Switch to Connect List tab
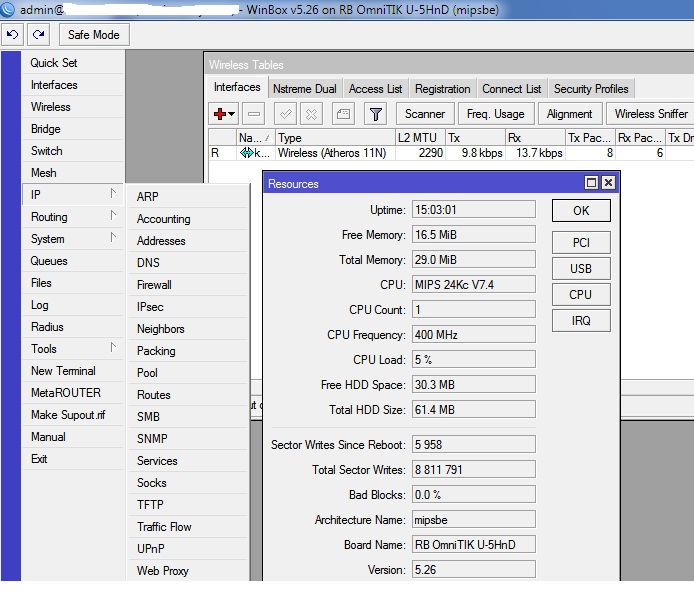 tap(512, 89)
